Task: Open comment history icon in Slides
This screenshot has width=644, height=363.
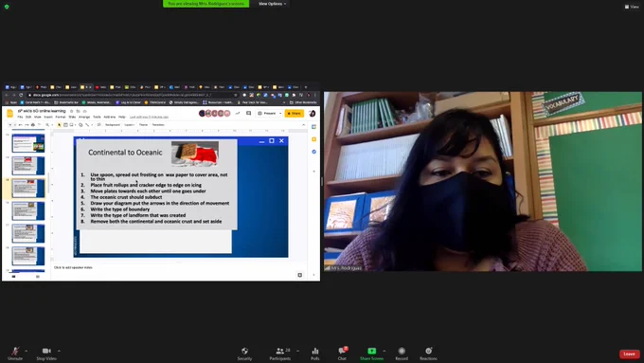Action: pos(248,113)
